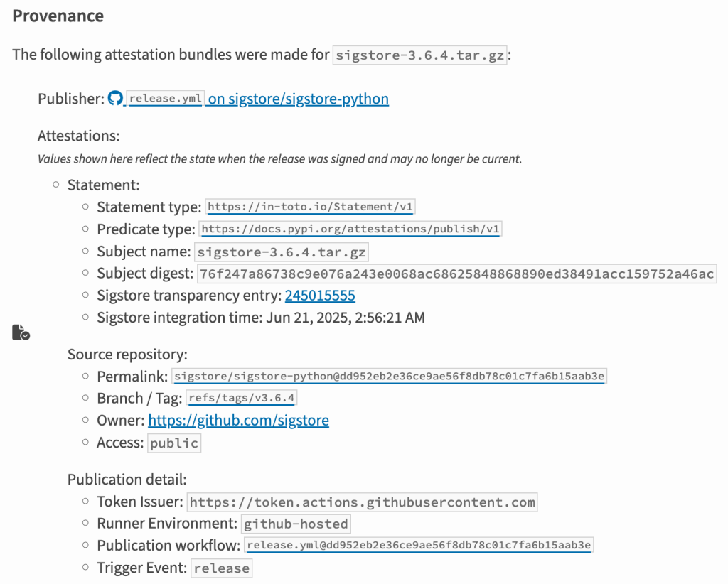728x584 pixels.
Task: Open the Publication workflow release.yml commit link
Action: click(x=419, y=546)
